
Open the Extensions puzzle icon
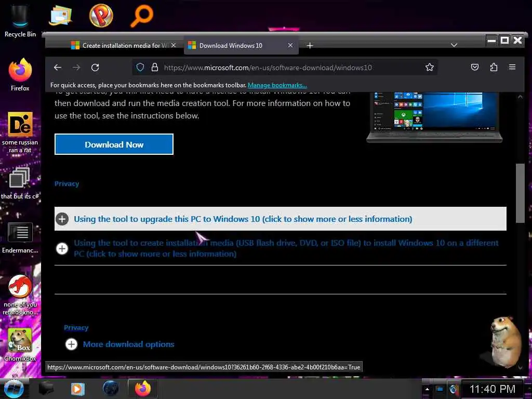pyautogui.click(x=494, y=67)
